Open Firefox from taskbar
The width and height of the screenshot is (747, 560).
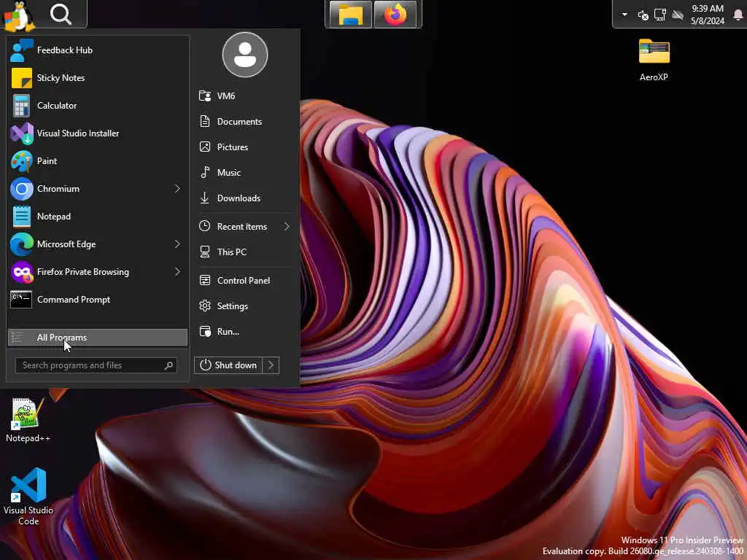[x=395, y=15]
